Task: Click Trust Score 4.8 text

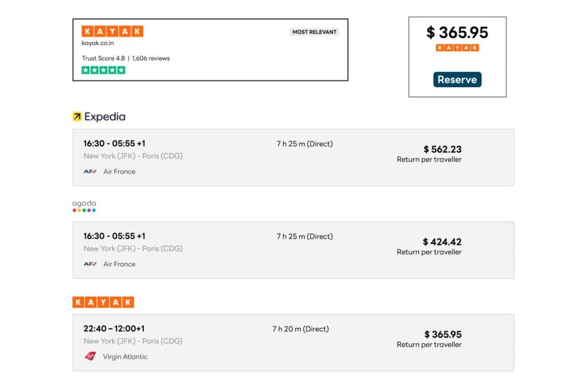Action: pos(103,58)
